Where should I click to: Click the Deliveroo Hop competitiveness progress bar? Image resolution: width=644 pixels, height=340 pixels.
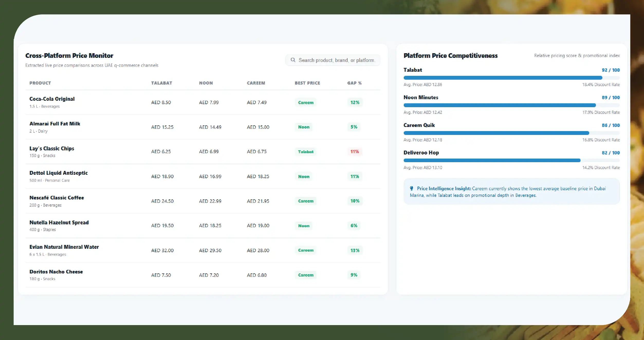pos(511,160)
